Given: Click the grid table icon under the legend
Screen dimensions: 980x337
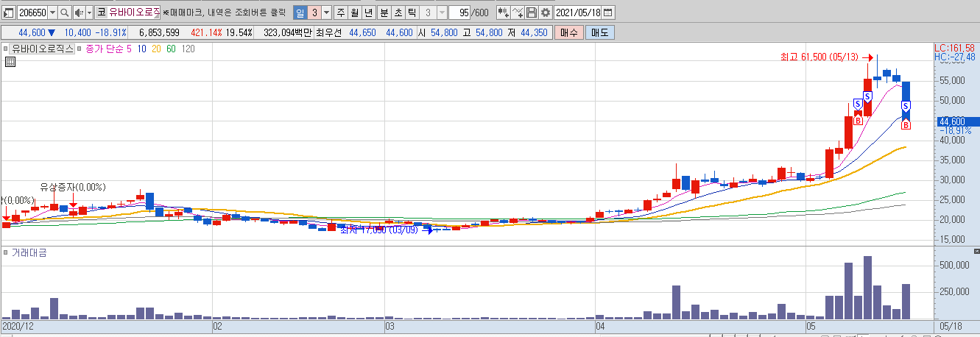Looking at the screenshot, I should click(10, 62).
